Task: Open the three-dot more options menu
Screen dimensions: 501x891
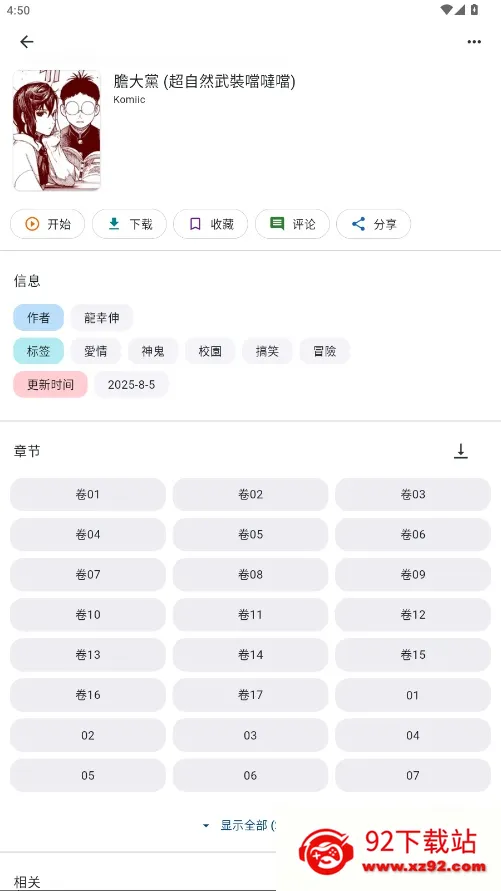Action: point(474,41)
